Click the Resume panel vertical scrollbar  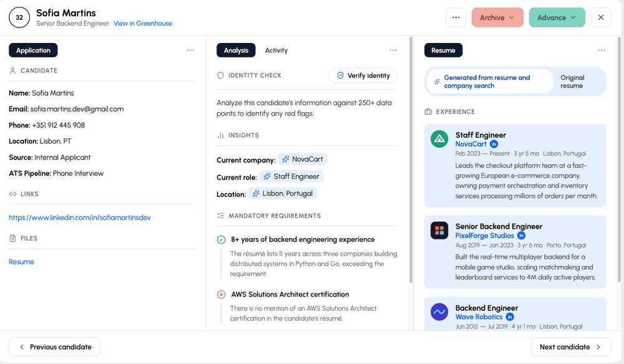pos(619,158)
